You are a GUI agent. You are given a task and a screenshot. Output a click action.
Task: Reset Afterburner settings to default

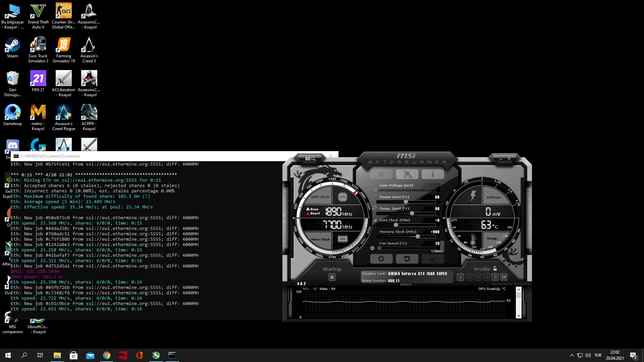pos(407,259)
